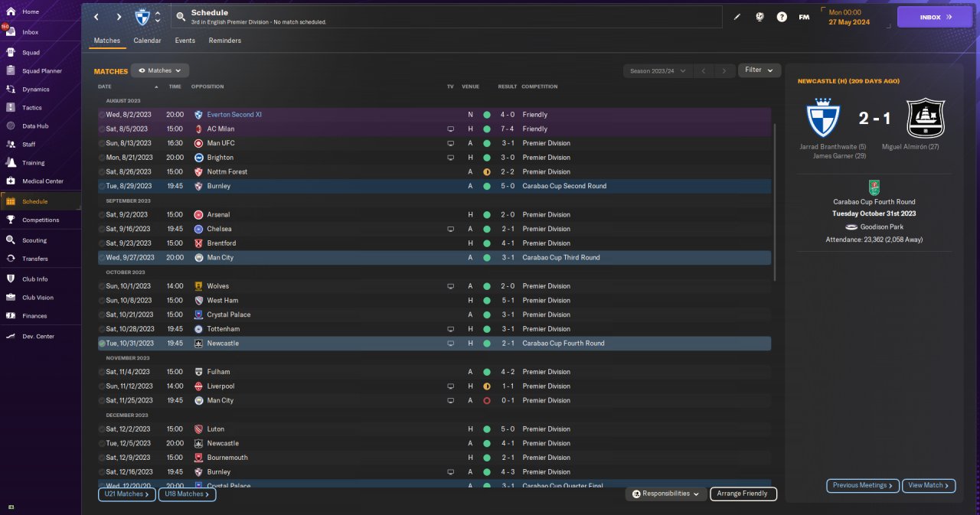
Task: Open the world globe icon menu
Action: [x=759, y=17]
